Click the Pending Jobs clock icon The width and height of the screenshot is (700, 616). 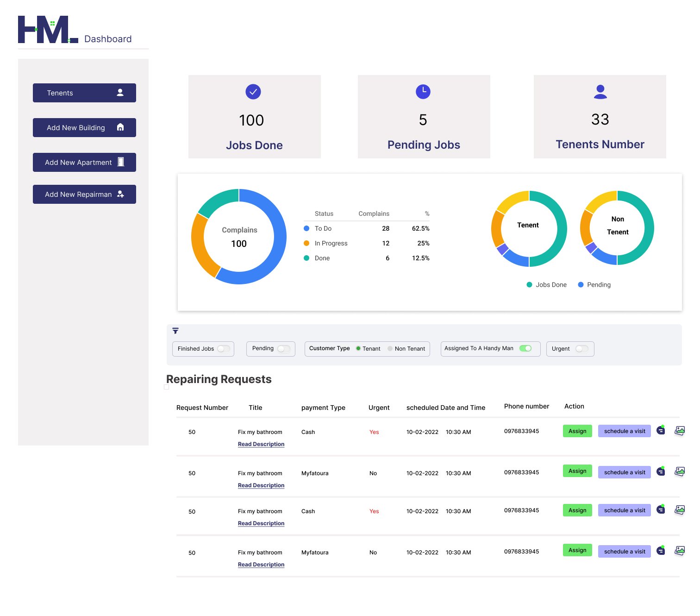point(423,92)
